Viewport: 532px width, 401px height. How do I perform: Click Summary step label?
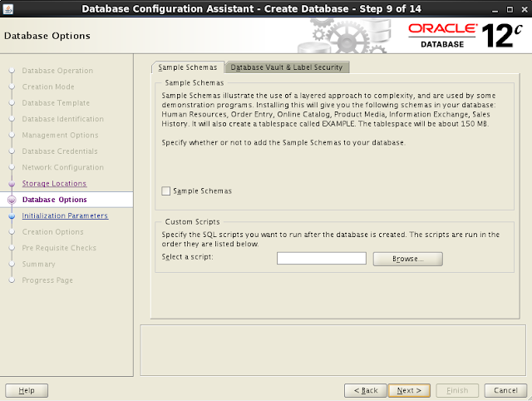coord(38,265)
